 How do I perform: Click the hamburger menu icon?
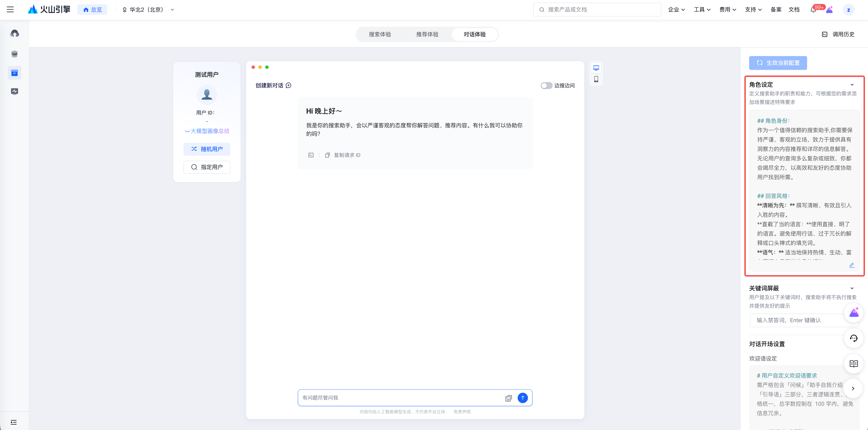(10, 9)
